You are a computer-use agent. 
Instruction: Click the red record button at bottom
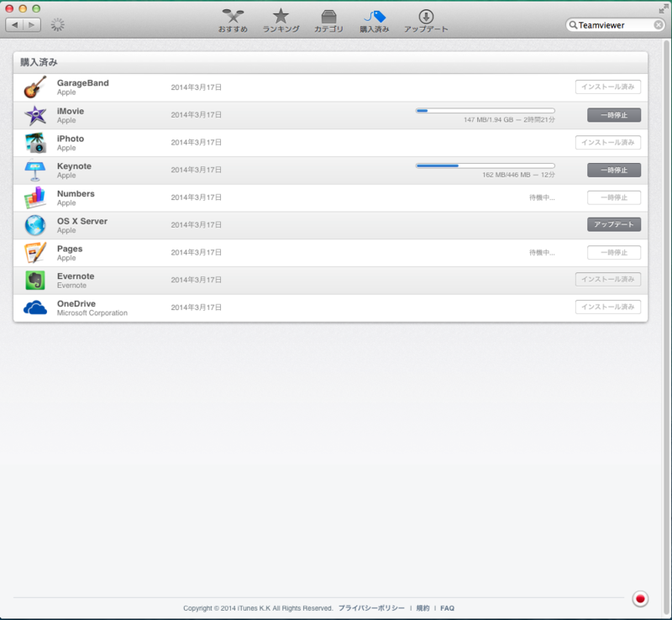pyautogui.click(x=640, y=598)
